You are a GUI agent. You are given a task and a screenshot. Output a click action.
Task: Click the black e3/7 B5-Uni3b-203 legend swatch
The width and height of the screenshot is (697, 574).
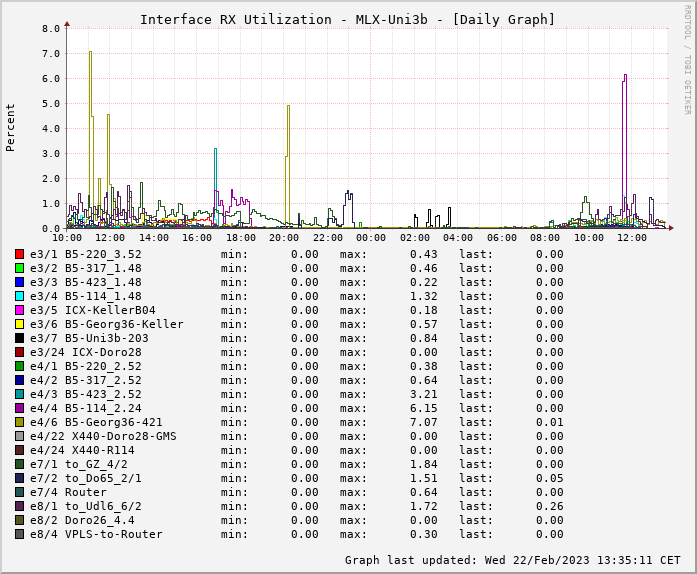[x=19, y=338]
